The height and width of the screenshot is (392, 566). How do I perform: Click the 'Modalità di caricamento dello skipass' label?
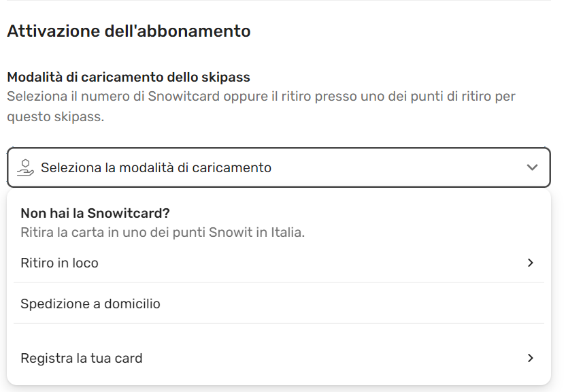click(x=129, y=78)
